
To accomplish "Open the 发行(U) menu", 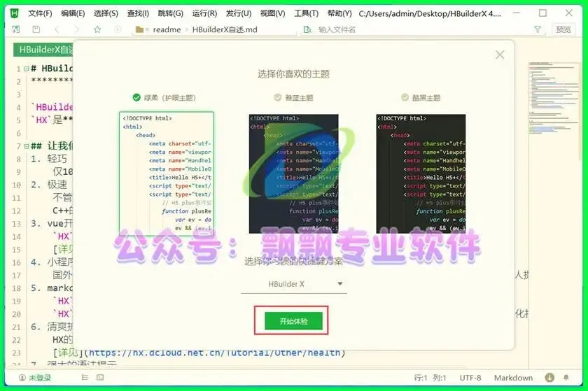I will pyautogui.click(x=239, y=13).
